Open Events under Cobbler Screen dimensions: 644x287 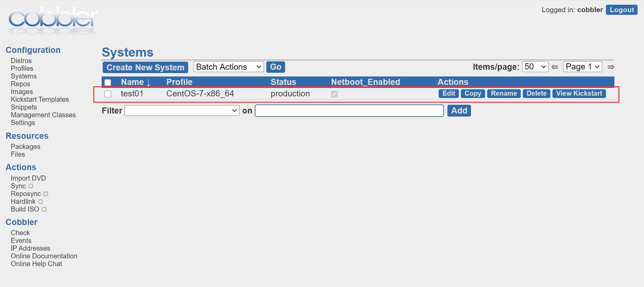pyautogui.click(x=21, y=241)
